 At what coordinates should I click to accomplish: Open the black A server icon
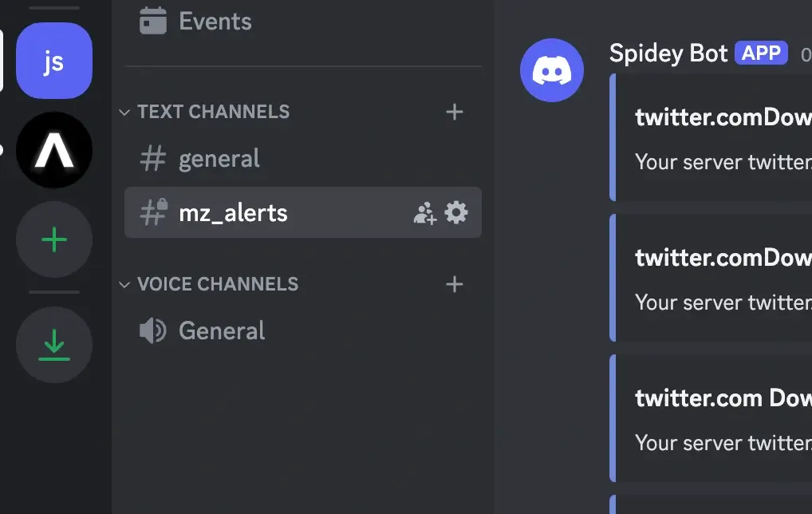coord(54,149)
